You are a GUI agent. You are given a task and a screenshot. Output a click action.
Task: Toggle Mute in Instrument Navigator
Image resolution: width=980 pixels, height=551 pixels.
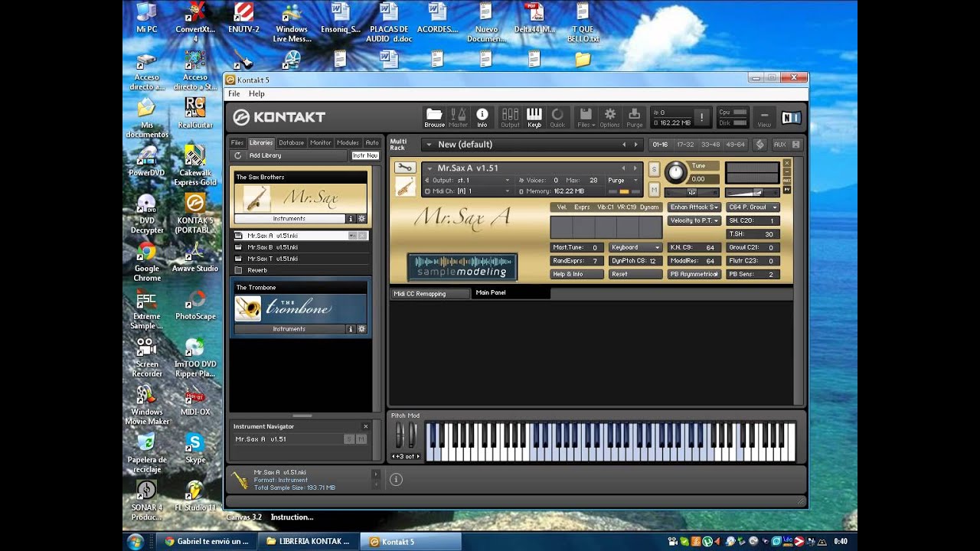coord(361,439)
